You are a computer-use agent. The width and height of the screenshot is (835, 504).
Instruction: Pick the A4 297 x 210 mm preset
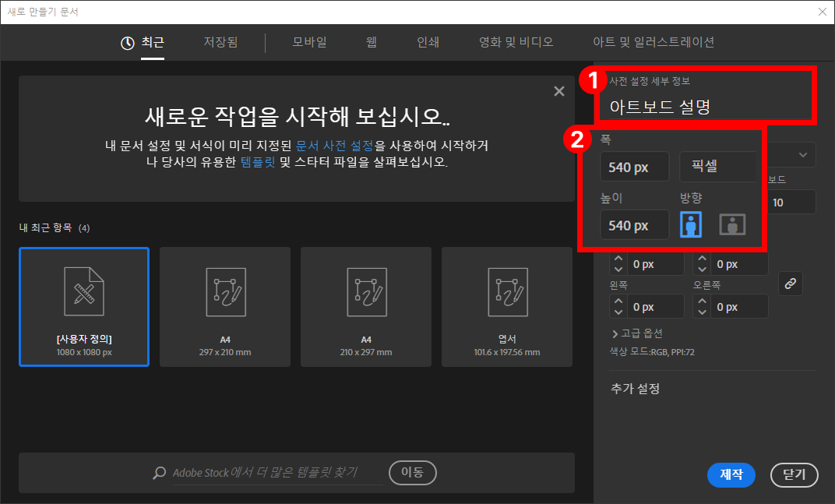point(225,306)
